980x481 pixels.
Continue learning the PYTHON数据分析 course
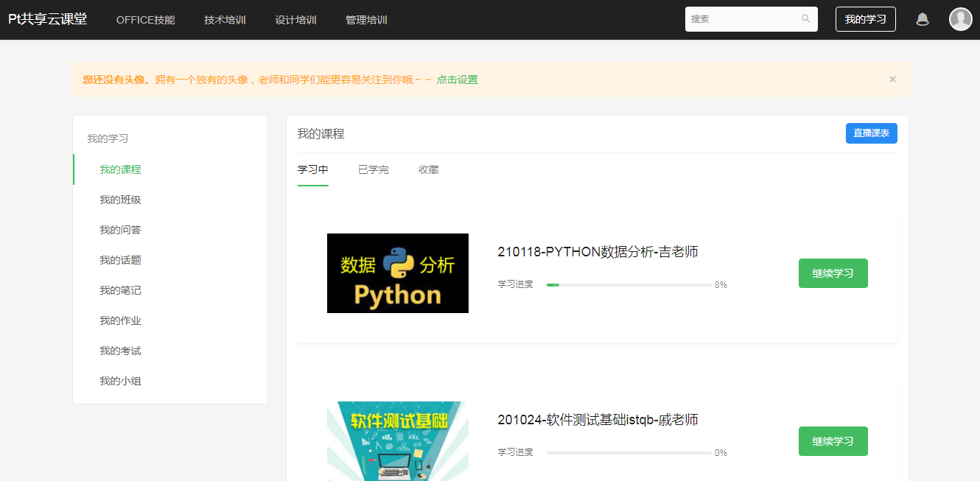(x=833, y=273)
